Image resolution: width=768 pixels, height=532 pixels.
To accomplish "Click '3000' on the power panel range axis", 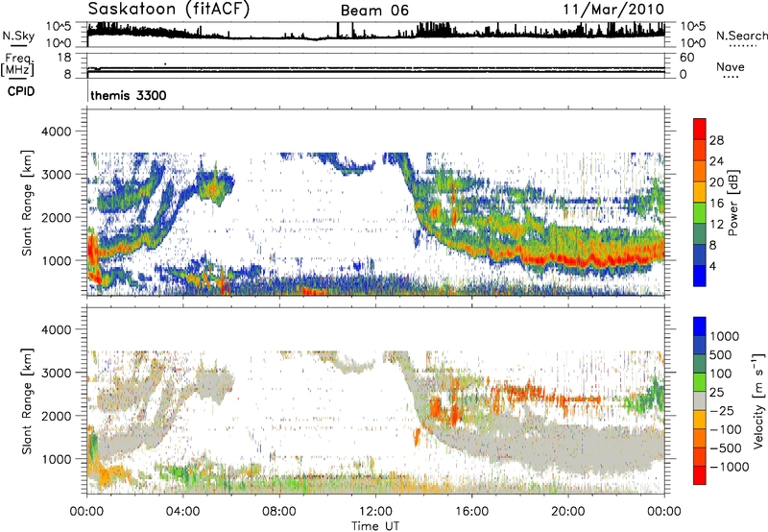I will point(57,175).
